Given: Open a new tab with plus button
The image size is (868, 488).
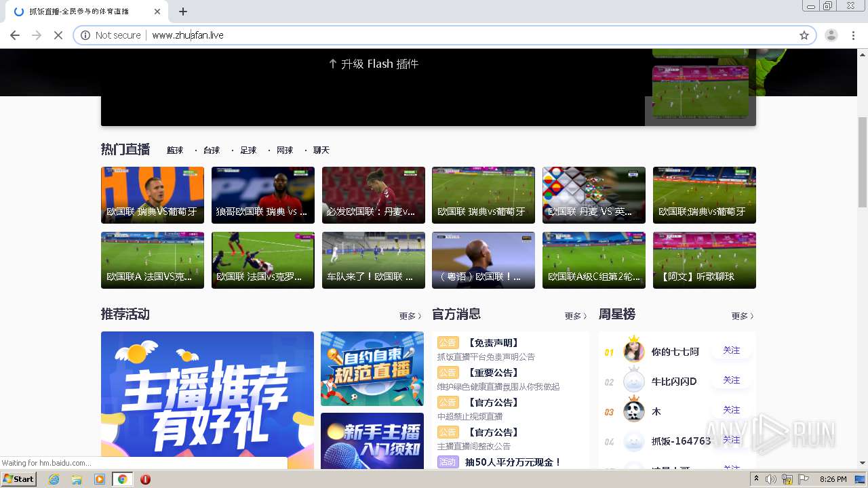Looking at the screenshot, I should coord(183,12).
